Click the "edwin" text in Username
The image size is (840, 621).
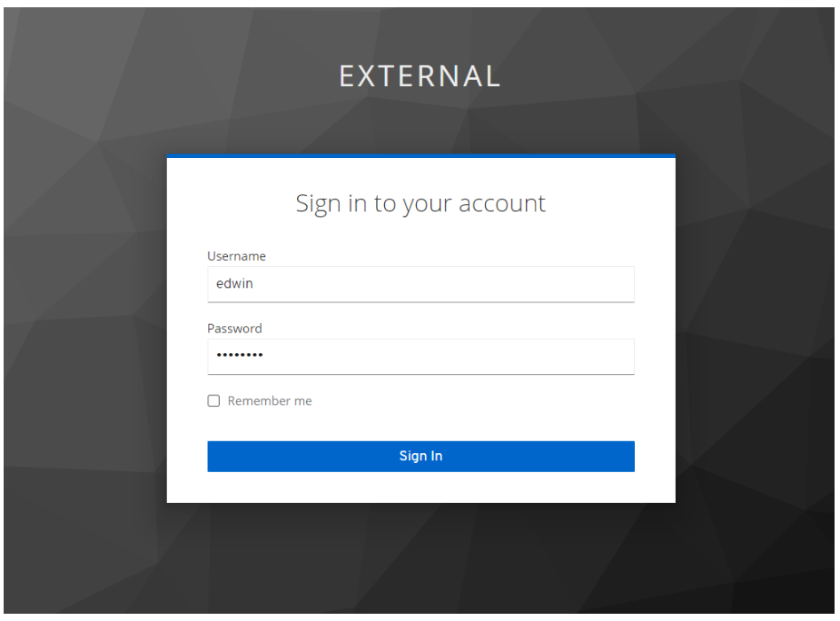point(234,283)
